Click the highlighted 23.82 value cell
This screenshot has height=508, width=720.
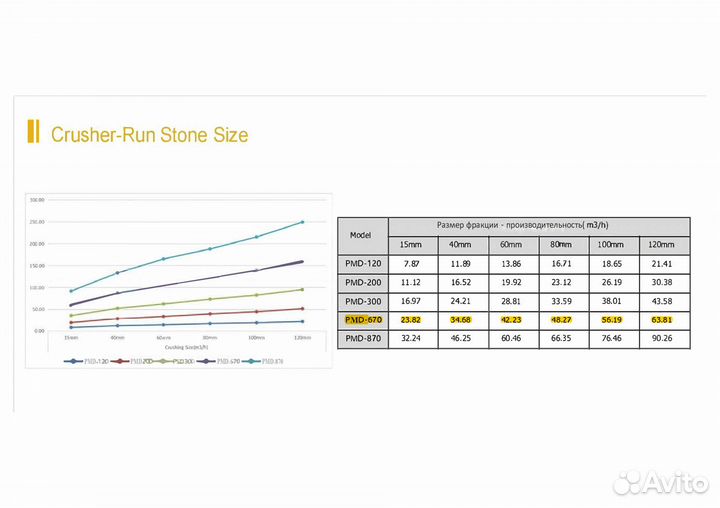click(x=411, y=320)
